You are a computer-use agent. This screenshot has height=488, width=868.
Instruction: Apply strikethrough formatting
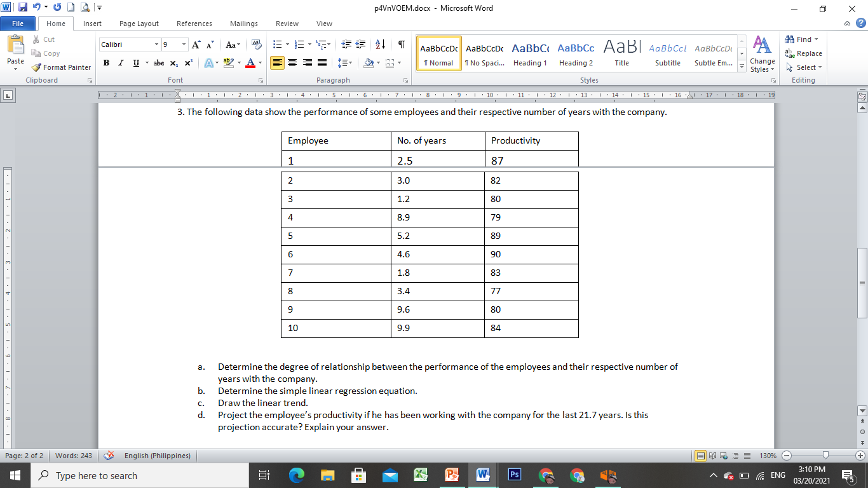pos(158,63)
